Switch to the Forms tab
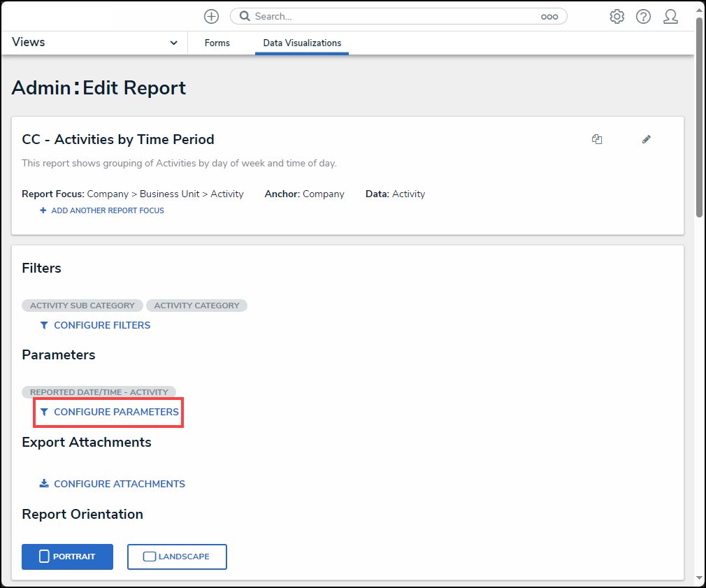The height and width of the screenshot is (588, 706). tap(217, 43)
